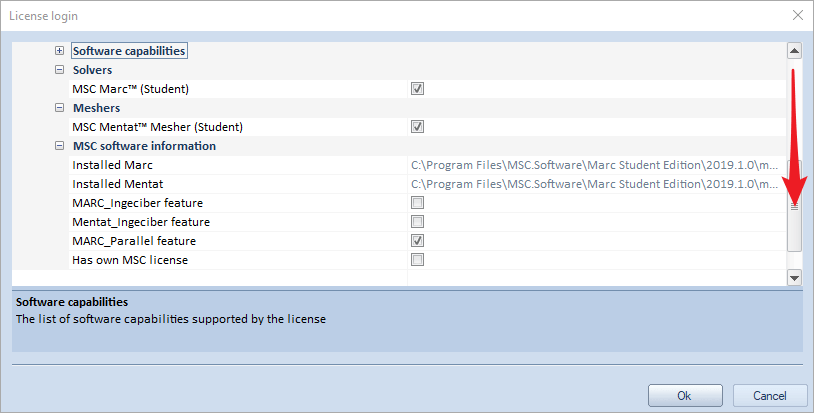This screenshot has height=413, width=814.
Task: Collapse the MSC software information section
Action: tap(60, 146)
